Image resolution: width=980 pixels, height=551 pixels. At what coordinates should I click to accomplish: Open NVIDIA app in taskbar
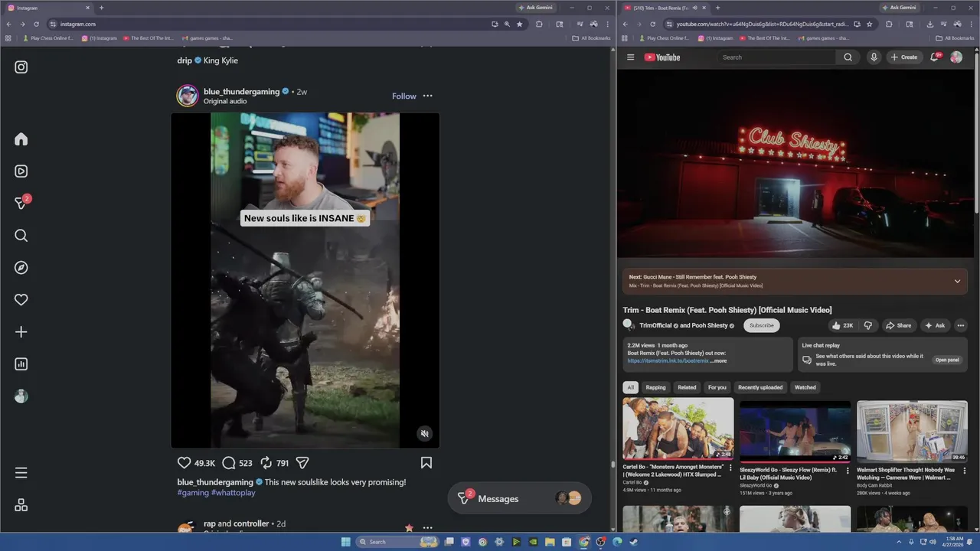(533, 542)
